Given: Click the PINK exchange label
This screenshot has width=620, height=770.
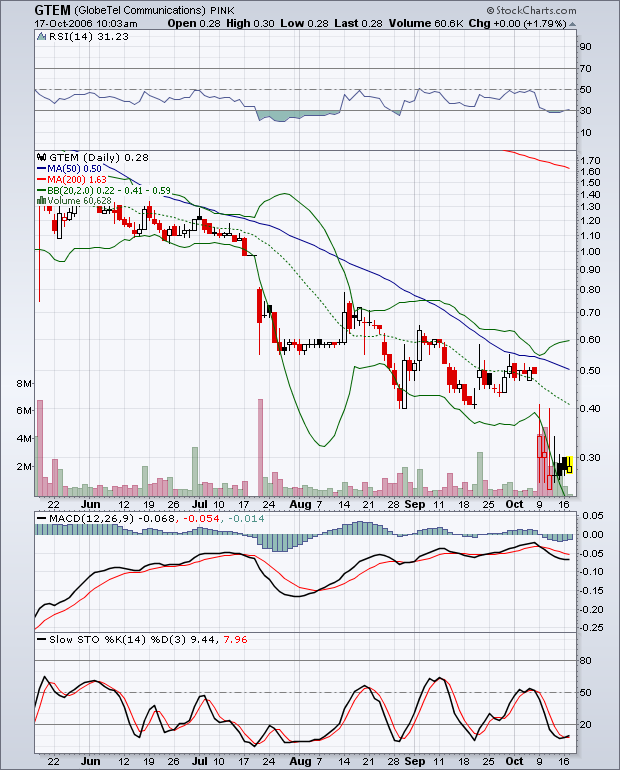Looking at the screenshot, I should click(222, 10).
